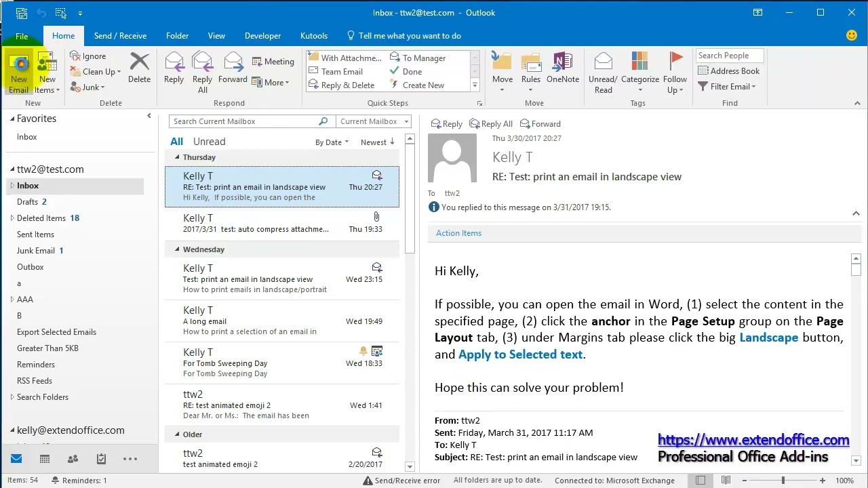
Task: Click Reply All in the ribbon
Action: (x=202, y=73)
